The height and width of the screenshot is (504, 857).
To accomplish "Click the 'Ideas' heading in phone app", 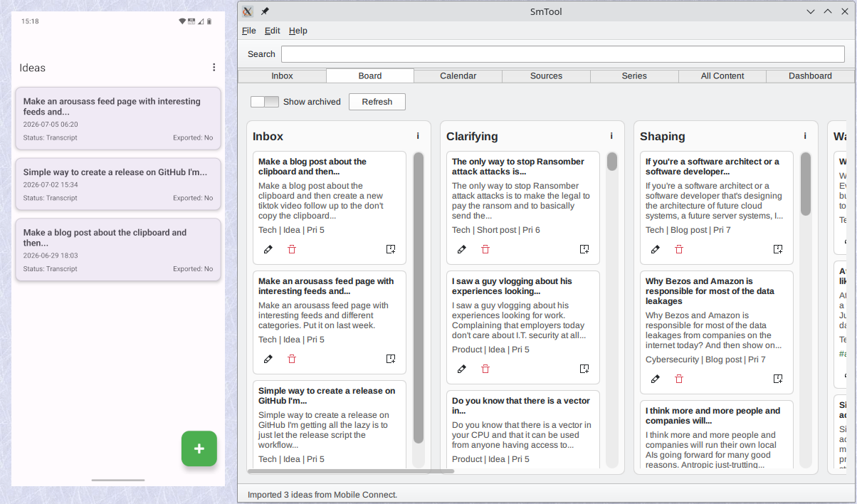I will point(32,68).
